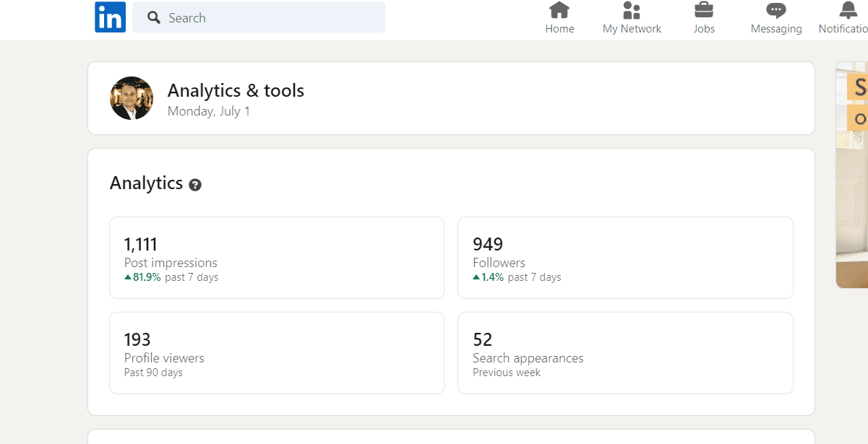Click the Past 90 days text
This screenshot has width=868, height=444.
[x=153, y=373]
